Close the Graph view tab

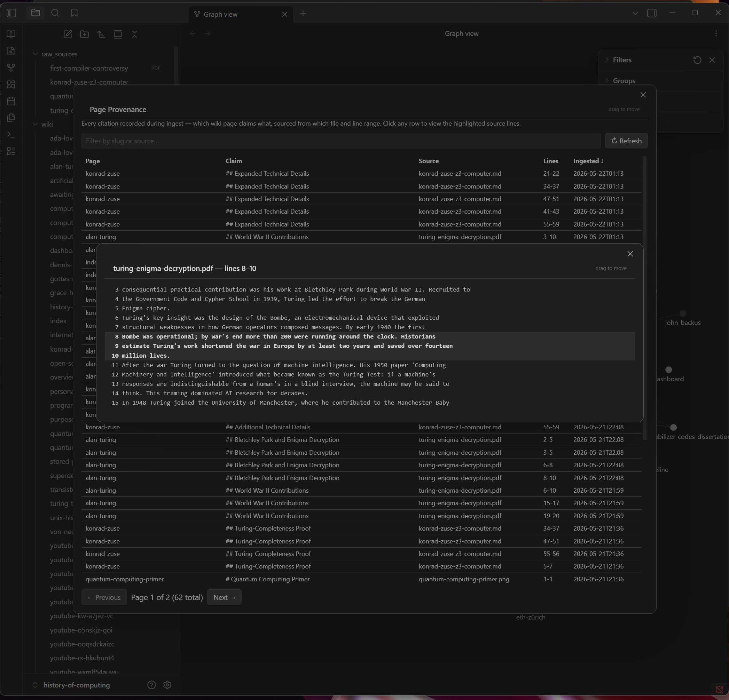coord(285,14)
